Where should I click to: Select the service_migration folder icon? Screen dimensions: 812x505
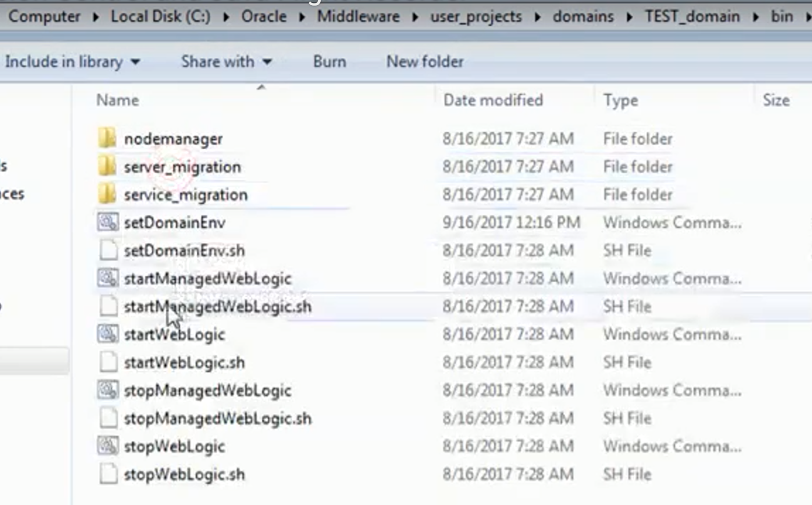click(107, 194)
